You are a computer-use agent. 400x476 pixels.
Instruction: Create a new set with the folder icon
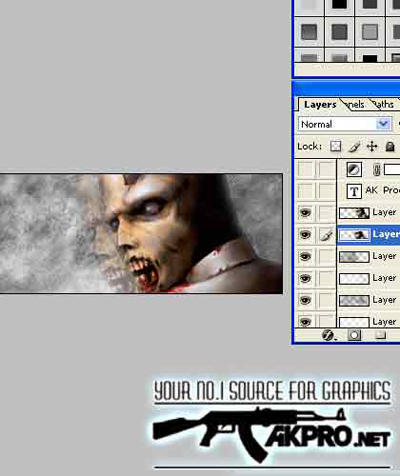380,335
